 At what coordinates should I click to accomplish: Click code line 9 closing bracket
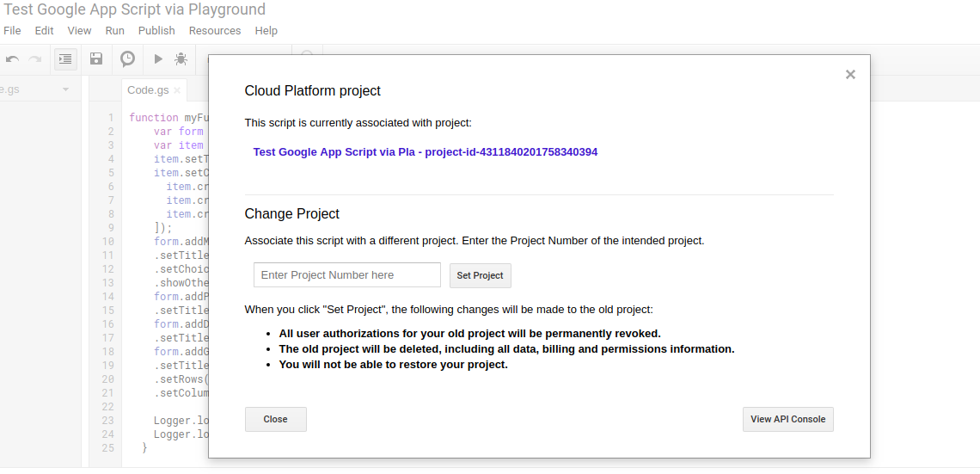coord(162,228)
